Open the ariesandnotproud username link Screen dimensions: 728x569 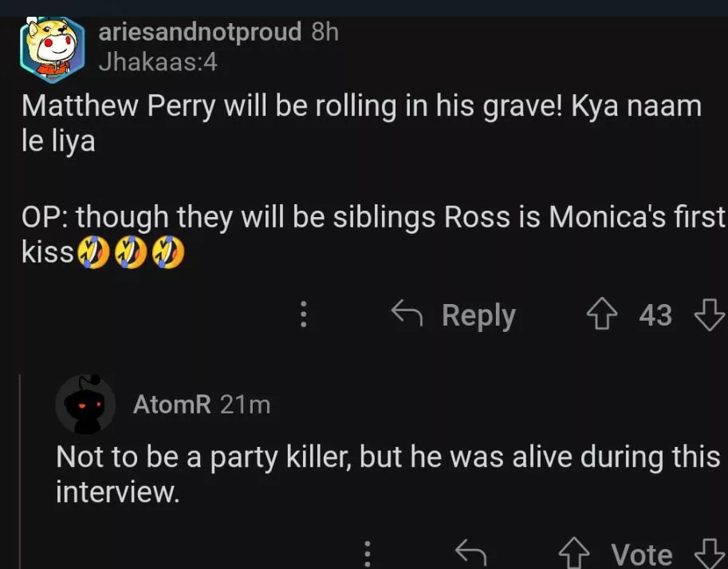tap(199, 33)
